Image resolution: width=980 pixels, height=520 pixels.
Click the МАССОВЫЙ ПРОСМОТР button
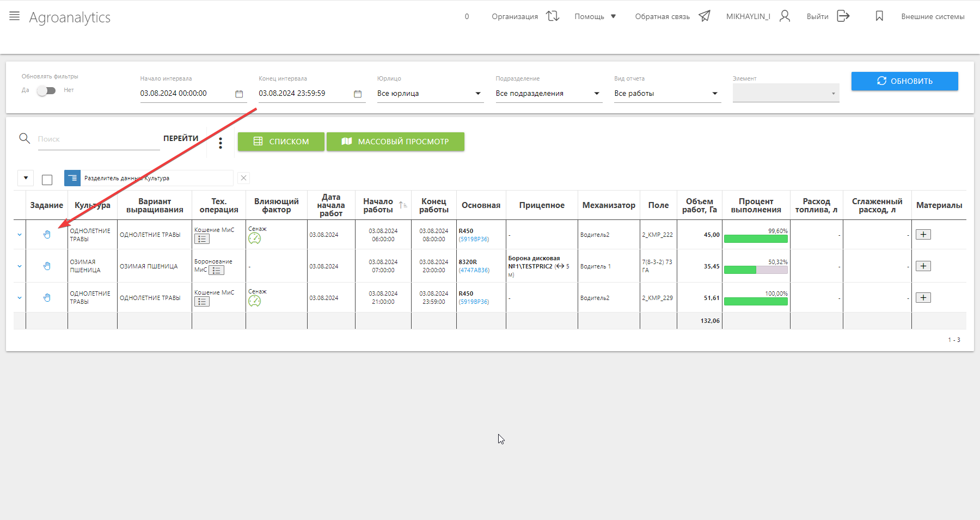pos(395,142)
